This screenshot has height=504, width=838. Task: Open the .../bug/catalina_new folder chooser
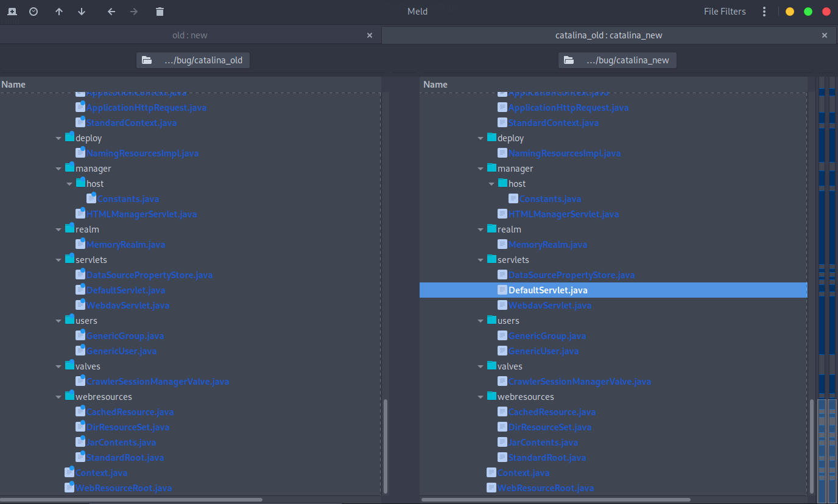tap(617, 60)
